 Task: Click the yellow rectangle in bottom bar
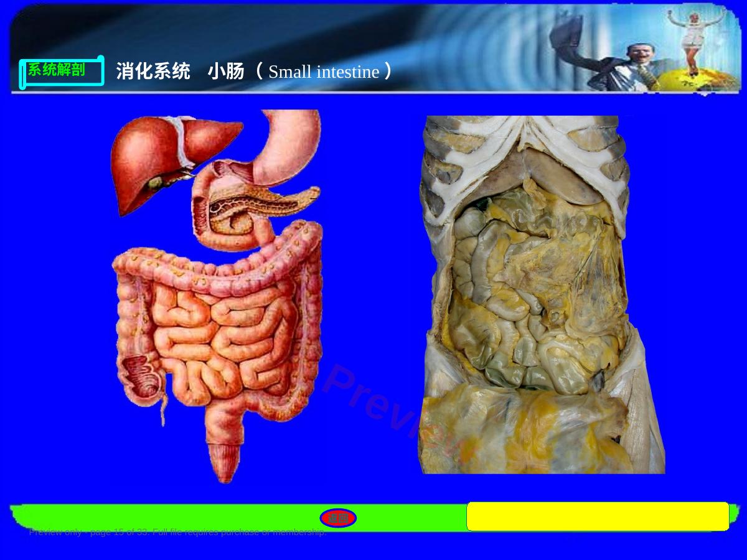coord(598,516)
